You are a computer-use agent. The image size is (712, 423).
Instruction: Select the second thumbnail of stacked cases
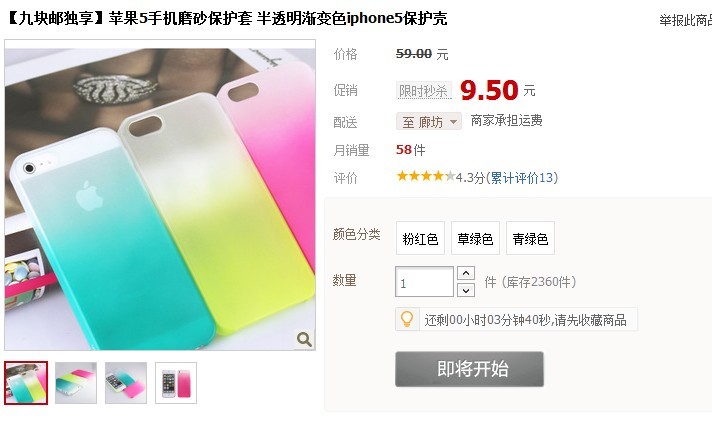(76, 383)
